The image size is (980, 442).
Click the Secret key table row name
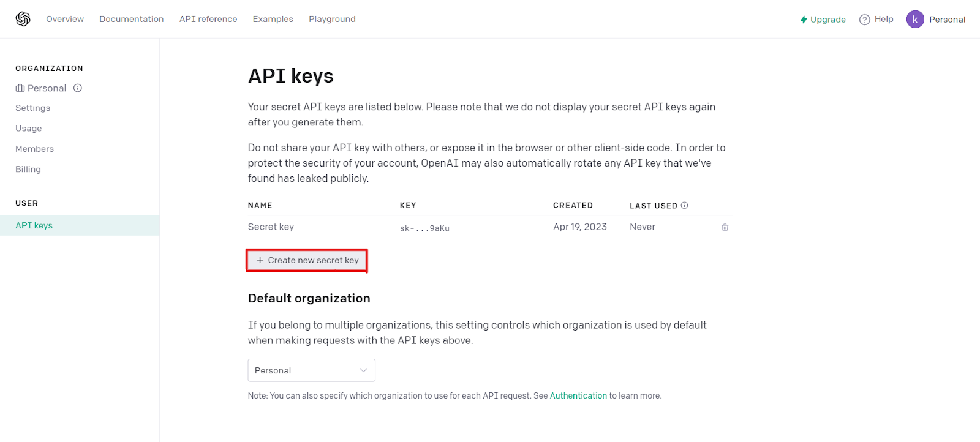[271, 227]
